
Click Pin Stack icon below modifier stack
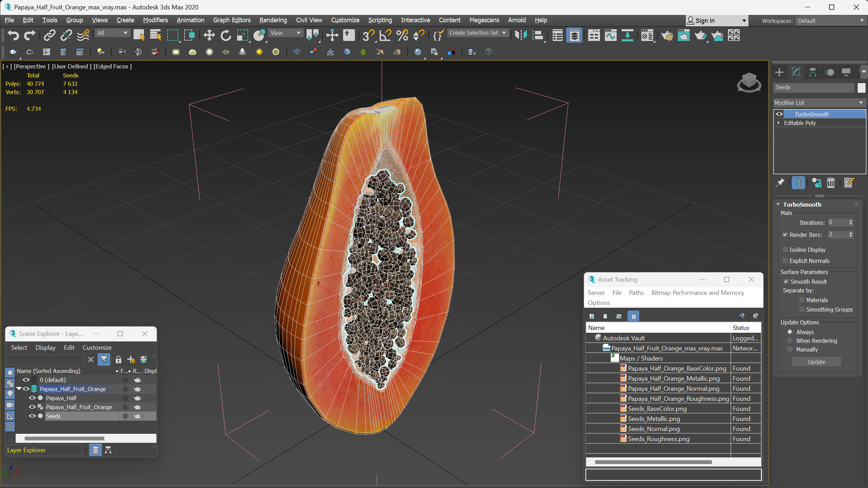[x=780, y=183]
